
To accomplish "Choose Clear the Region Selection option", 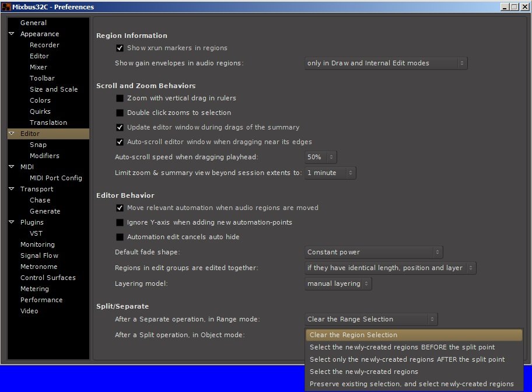I will [414, 335].
